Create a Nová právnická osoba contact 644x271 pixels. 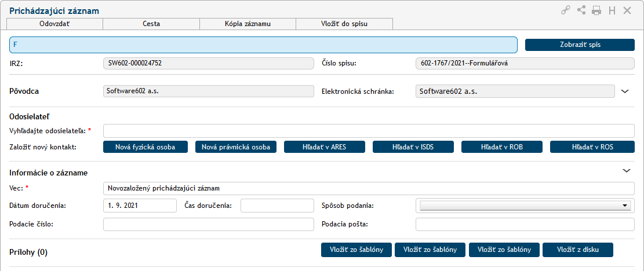click(x=236, y=147)
